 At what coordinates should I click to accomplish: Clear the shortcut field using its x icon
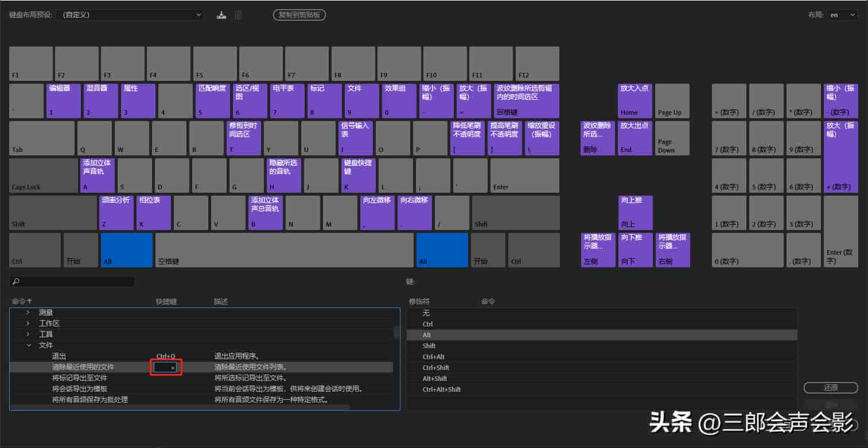pyautogui.click(x=173, y=368)
